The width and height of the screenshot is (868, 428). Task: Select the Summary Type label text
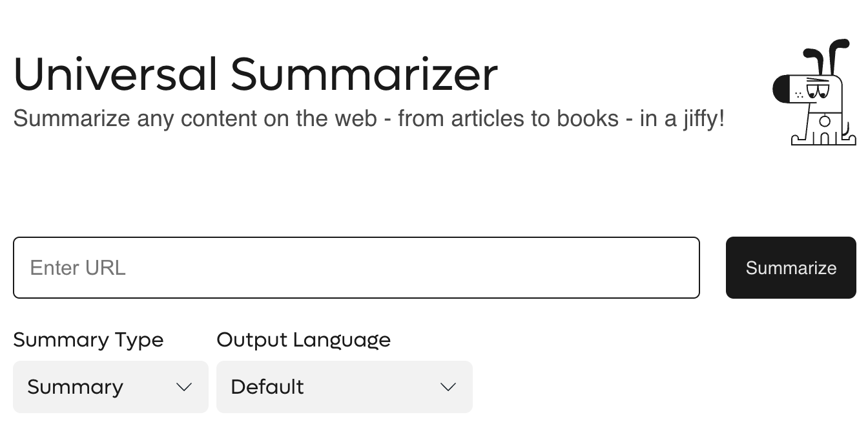pyautogui.click(x=88, y=339)
